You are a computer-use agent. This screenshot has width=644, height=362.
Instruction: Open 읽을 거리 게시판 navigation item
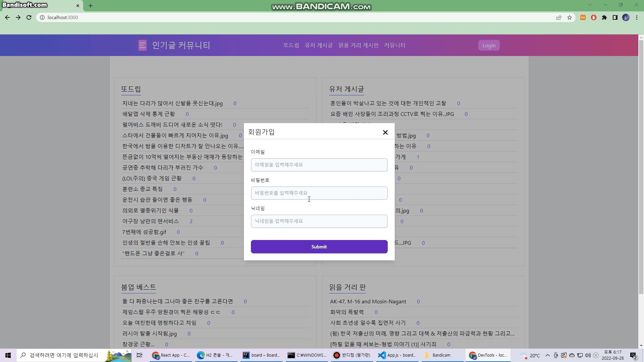point(358,45)
